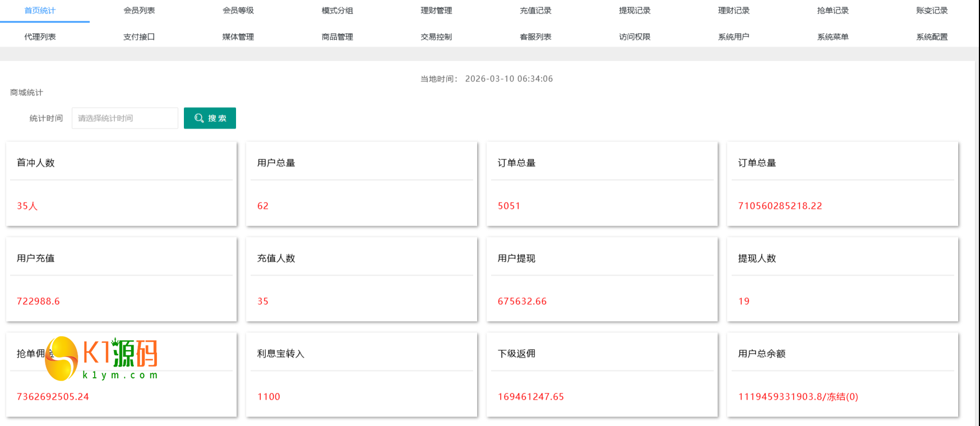Click the 充值人数 value 35
Viewport: 980px width, 426px height.
tap(263, 301)
